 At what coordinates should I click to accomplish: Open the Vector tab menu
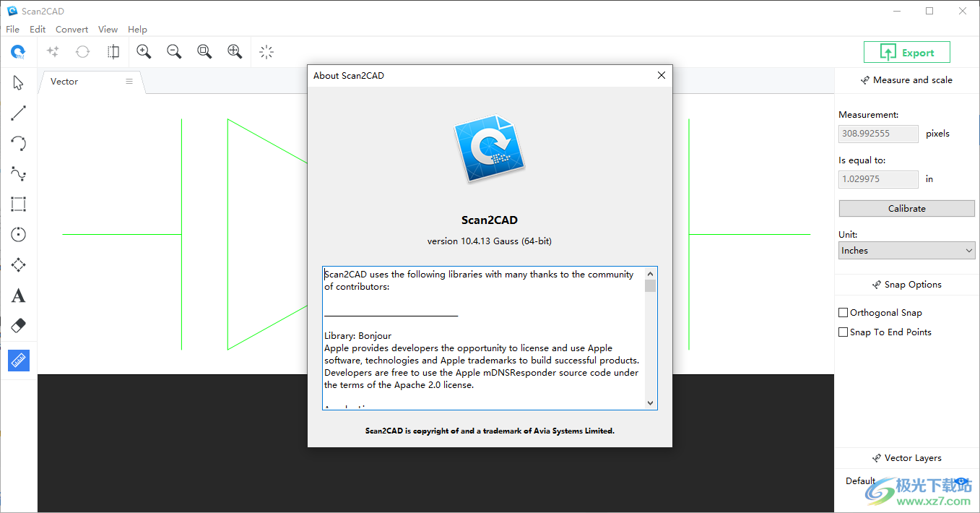(x=129, y=82)
